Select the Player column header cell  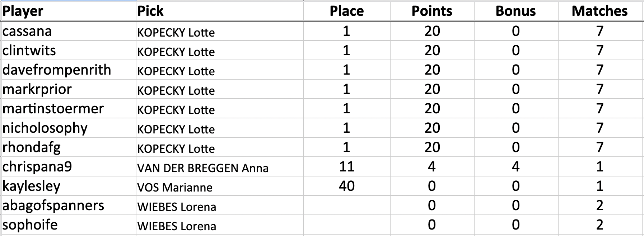click(x=68, y=11)
